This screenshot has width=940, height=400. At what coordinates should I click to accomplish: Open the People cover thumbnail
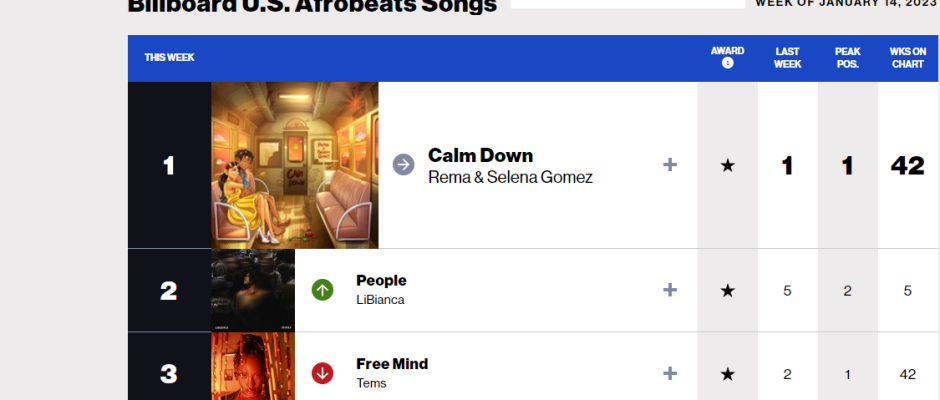[253, 290]
